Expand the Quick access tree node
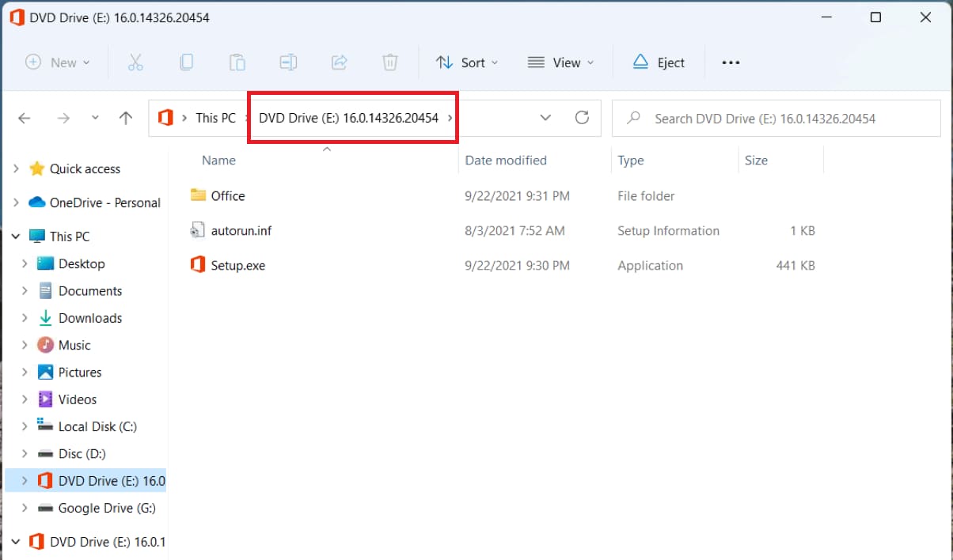Image resolution: width=953 pixels, height=560 pixels. (x=16, y=168)
